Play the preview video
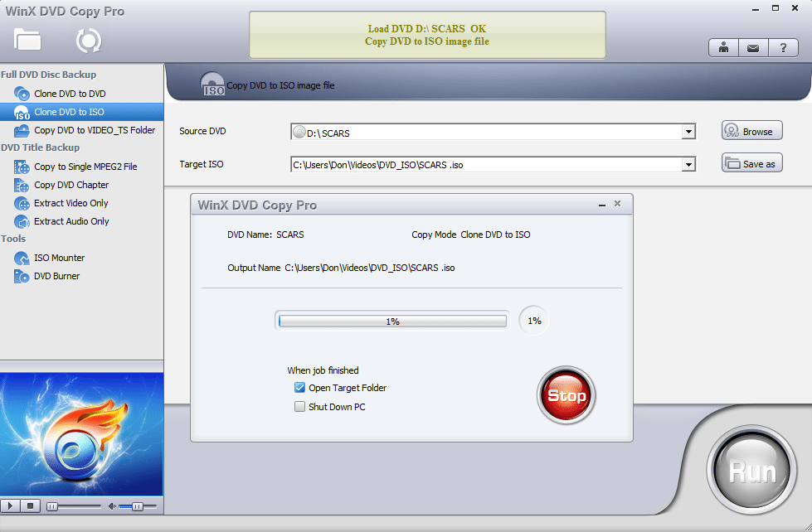This screenshot has width=812, height=532. click(x=10, y=505)
